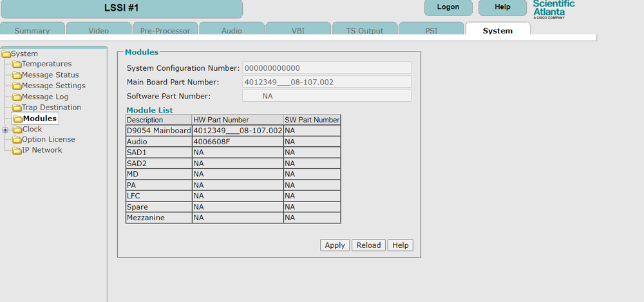Select Modules in the system tree
This screenshot has height=302, width=644.
tap(39, 118)
